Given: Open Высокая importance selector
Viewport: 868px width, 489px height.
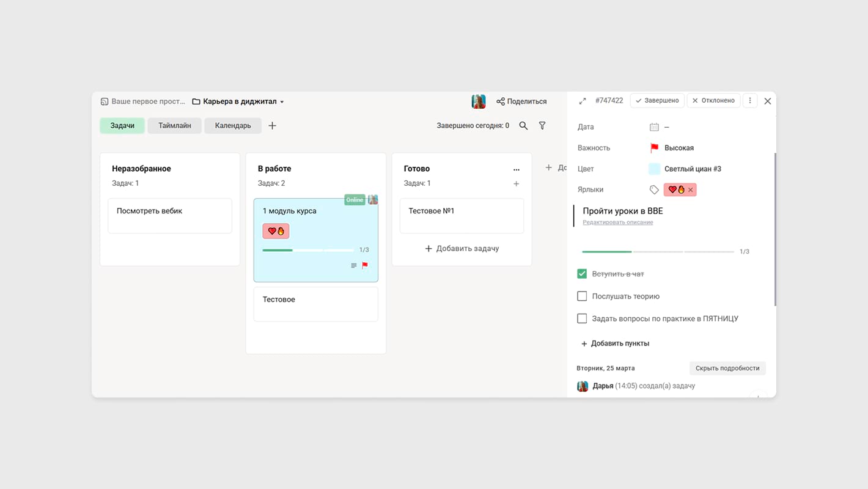Looking at the screenshot, I should pyautogui.click(x=679, y=148).
